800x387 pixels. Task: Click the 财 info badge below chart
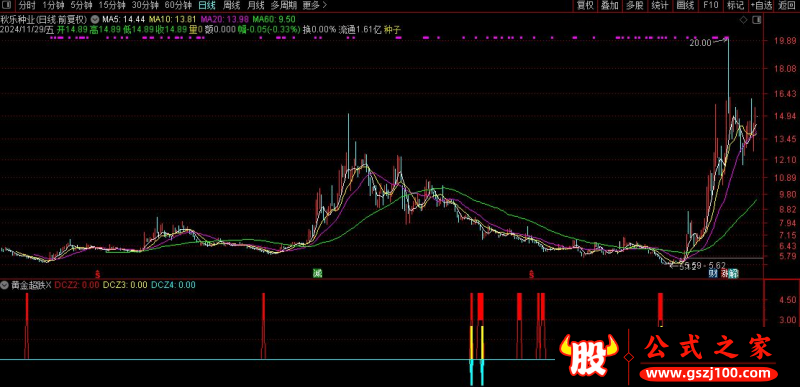tap(713, 274)
